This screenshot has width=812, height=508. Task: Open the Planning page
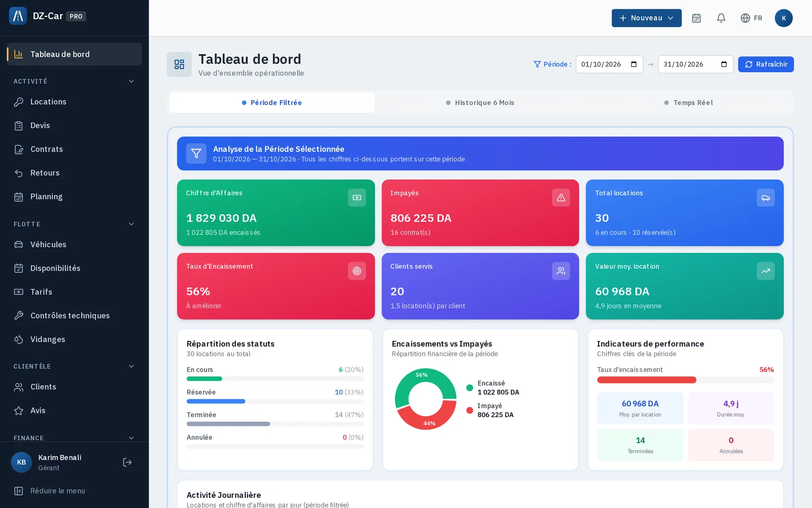coord(74,197)
